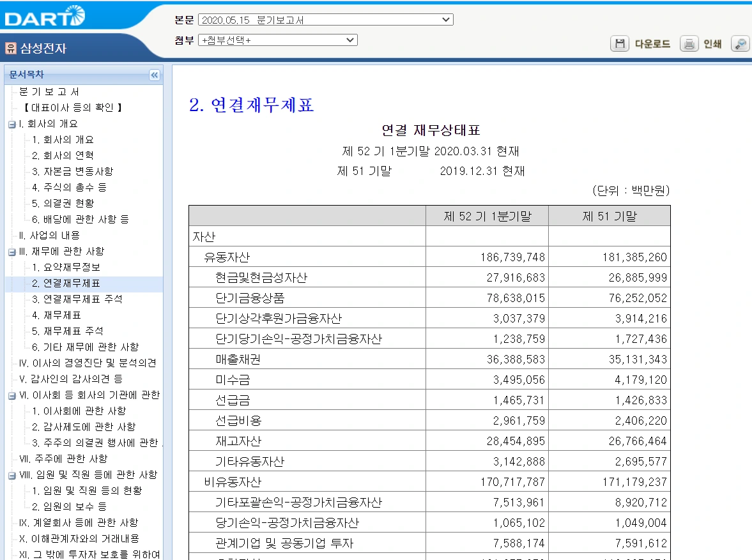Click the 제 51 기말 column header
The image size is (752, 560).
tap(610, 216)
